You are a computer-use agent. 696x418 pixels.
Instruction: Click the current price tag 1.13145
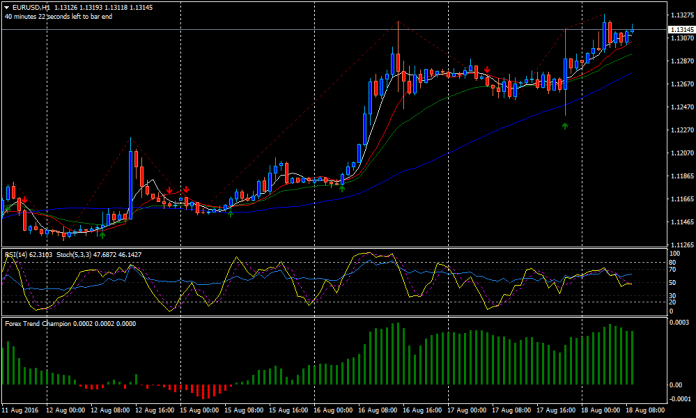pyautogui.click(x=679, y=31)
